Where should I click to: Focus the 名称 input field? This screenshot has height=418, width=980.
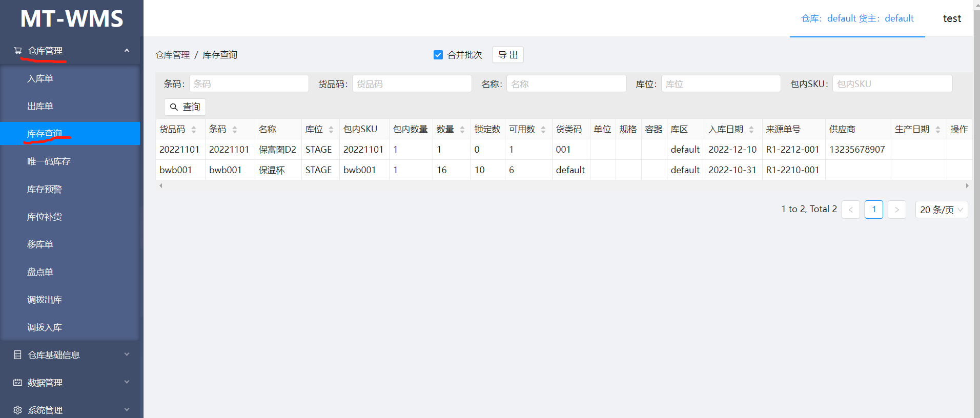click(566, 83)
